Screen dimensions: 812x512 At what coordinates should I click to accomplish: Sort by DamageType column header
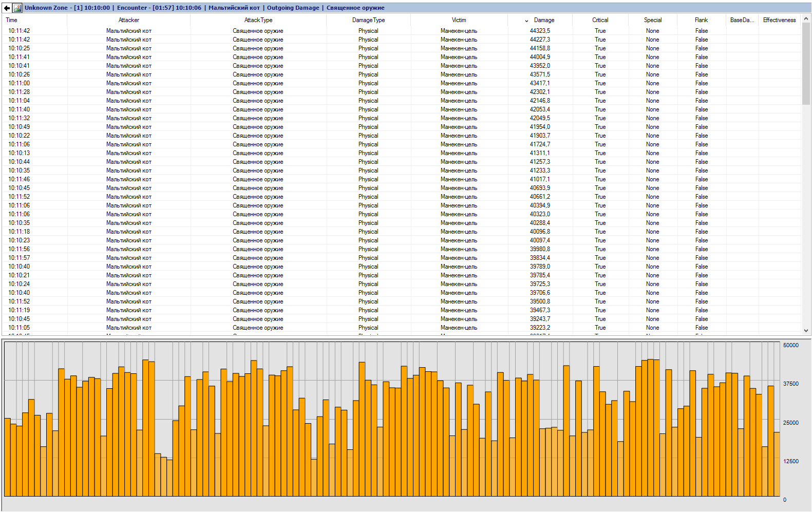point(368,20)
